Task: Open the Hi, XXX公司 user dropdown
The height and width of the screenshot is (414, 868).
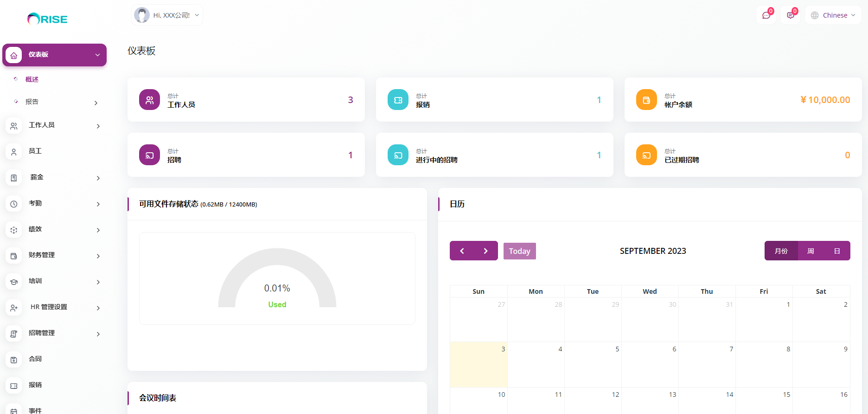Action: pyautogui.click(x=167, y=15)
